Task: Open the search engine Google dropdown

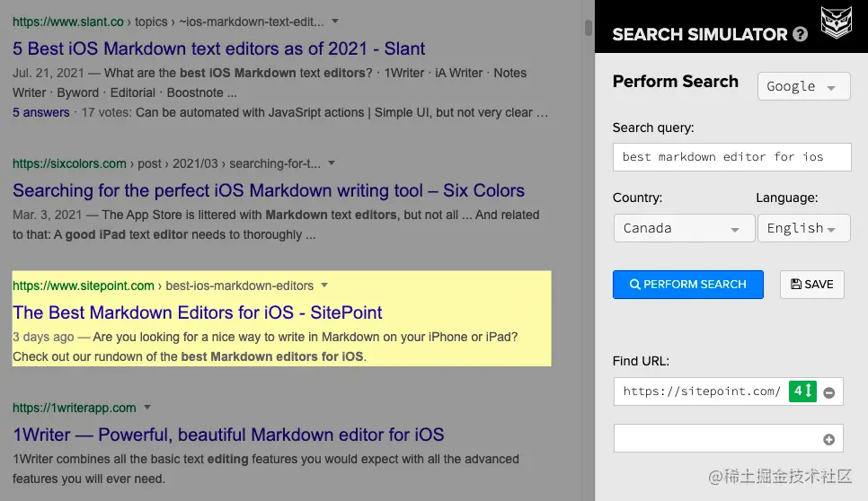Action: pos(804,86)
